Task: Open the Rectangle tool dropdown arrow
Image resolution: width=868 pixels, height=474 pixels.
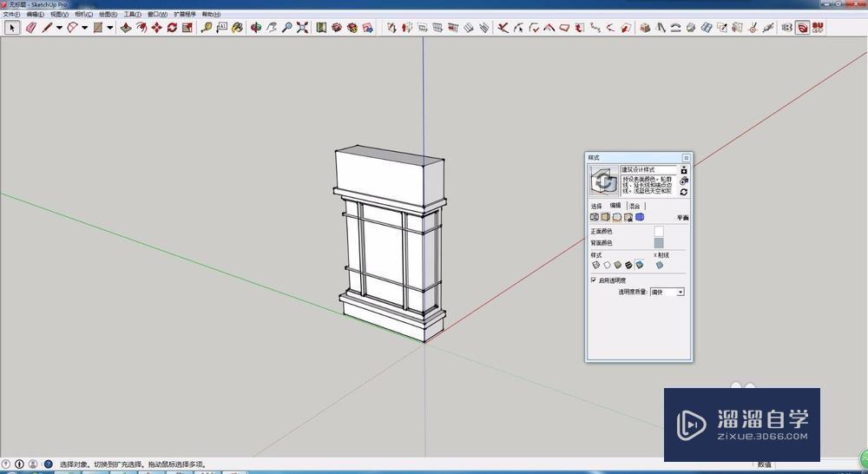Action: [109, 27]
